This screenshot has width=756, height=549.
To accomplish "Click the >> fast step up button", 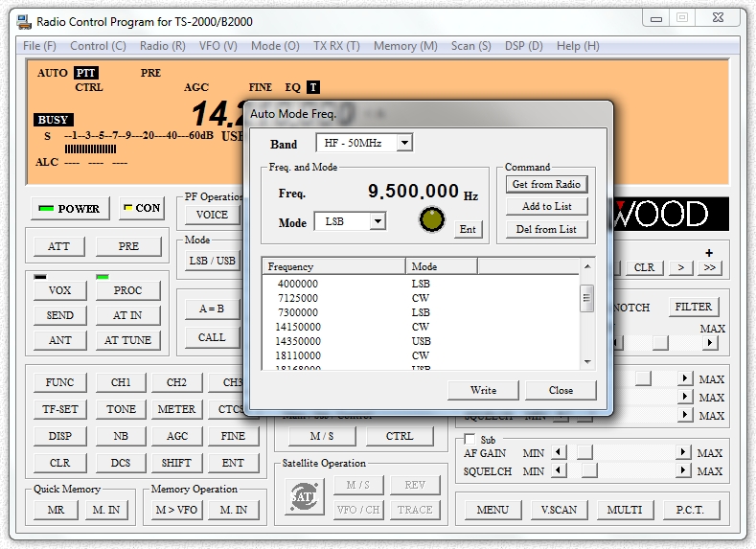I will point(710,267).
